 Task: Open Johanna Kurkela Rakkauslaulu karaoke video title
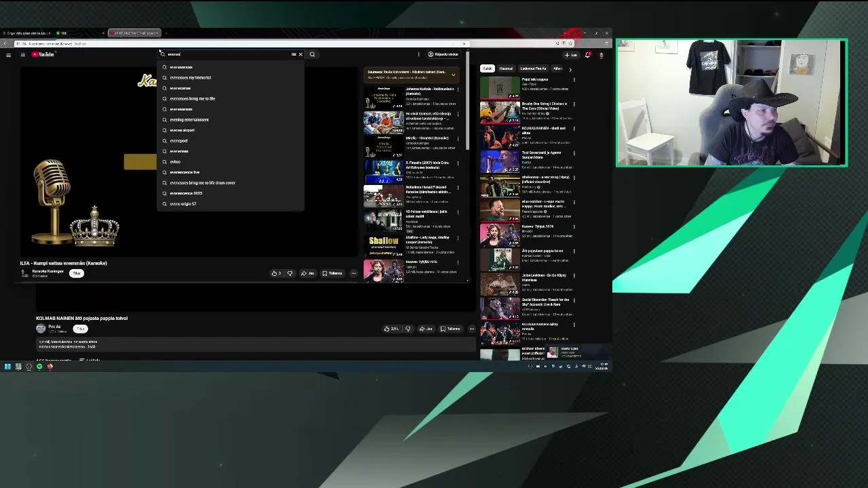click(x=430, y=91)
